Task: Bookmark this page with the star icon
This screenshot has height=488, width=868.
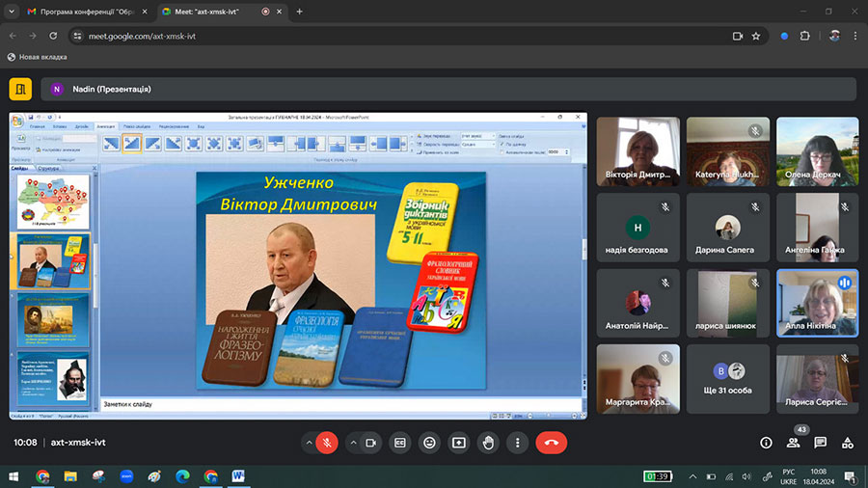Action: [756, 36]
